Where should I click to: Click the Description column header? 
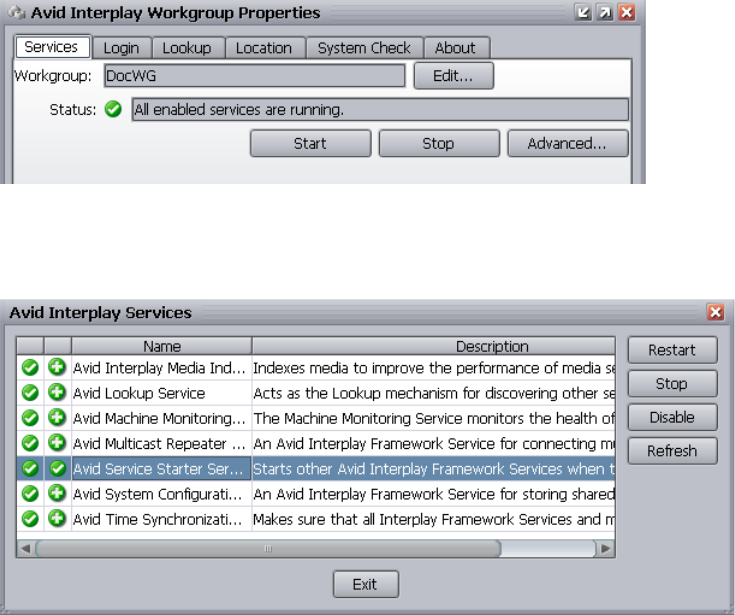434,346
